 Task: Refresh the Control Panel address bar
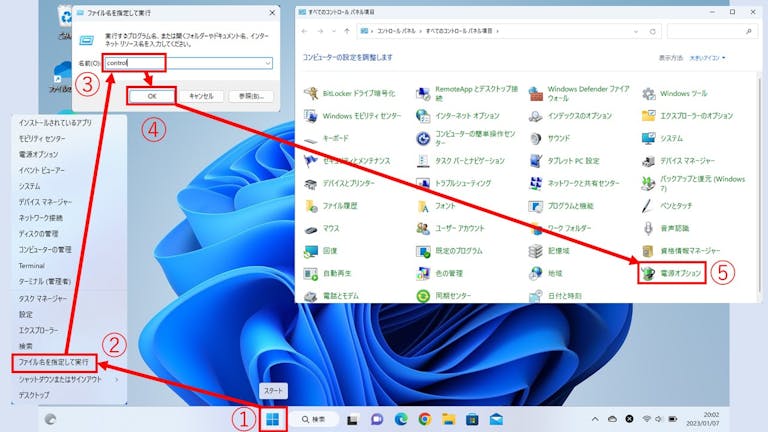pyautogui.click(x=652, y=31)
